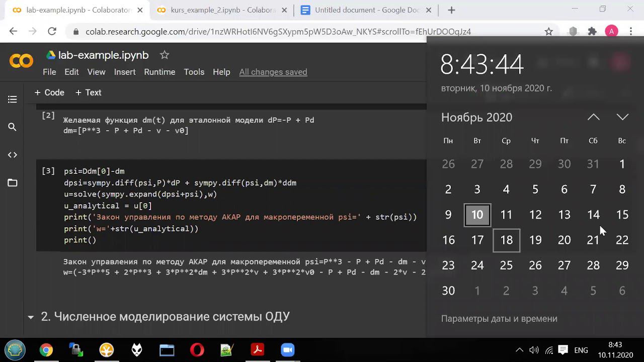Open the fox-head taskbar icon
Image resolution: width=644 pixels, height=362 pixels.
137,350
